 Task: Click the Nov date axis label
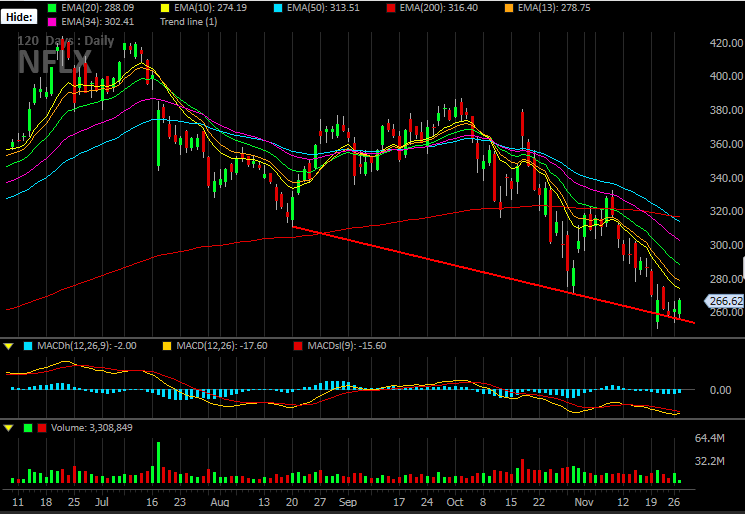[x=584, y=502]
